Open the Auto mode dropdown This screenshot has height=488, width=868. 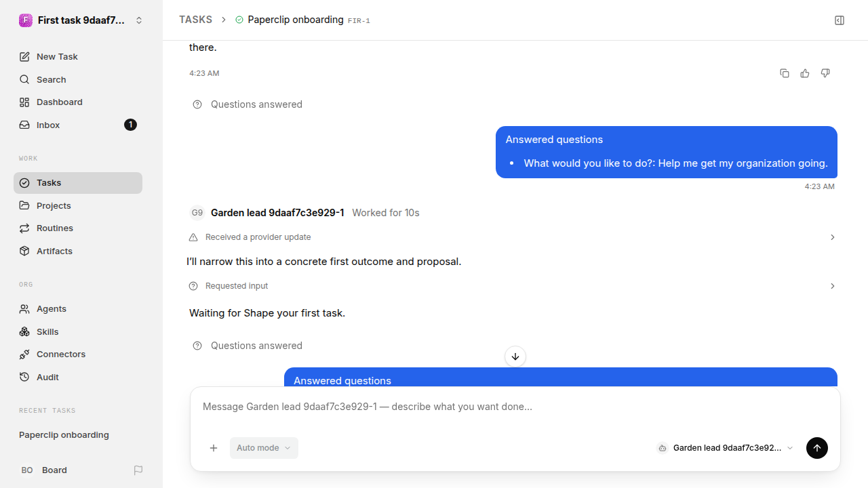coord(264,448)
